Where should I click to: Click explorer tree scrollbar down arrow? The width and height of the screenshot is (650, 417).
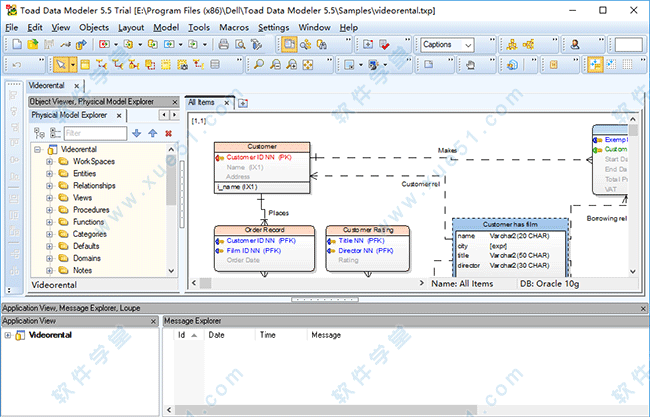(x=171, y=271)
